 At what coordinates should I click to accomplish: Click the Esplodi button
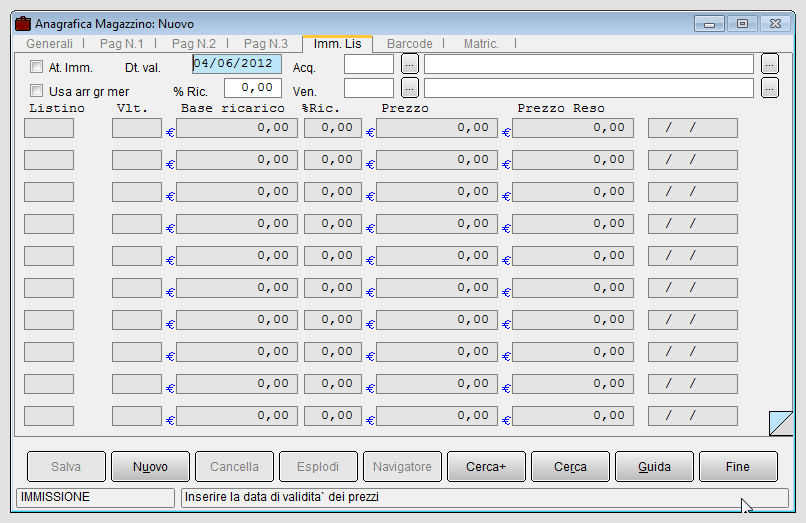pyautogui.click(x=318, y=466)
